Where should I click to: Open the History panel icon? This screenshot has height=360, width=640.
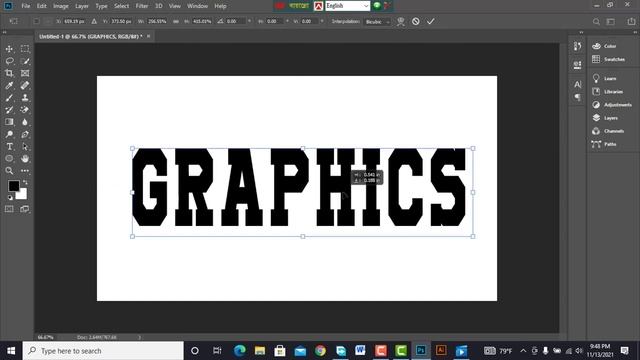point(578,47)
